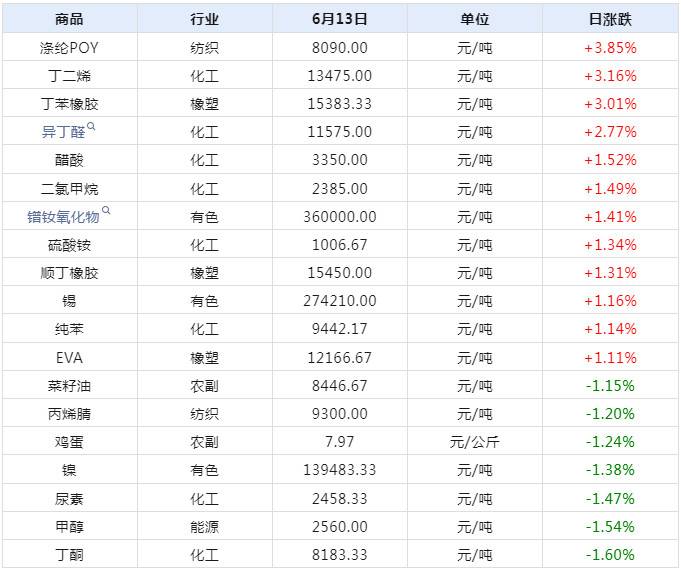This screenshot has width=681, height=570.
Task: Select the 涤纶POY commodity name
Action: point(70,47)
